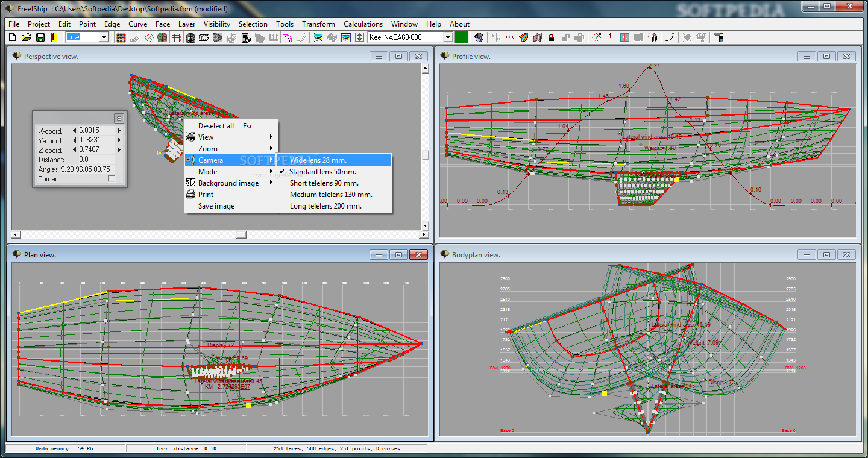Toggle the green and red hull shading icon
The width and height of the screenshot is (868, 458).
pyautogui.click(x=162, y=37)
